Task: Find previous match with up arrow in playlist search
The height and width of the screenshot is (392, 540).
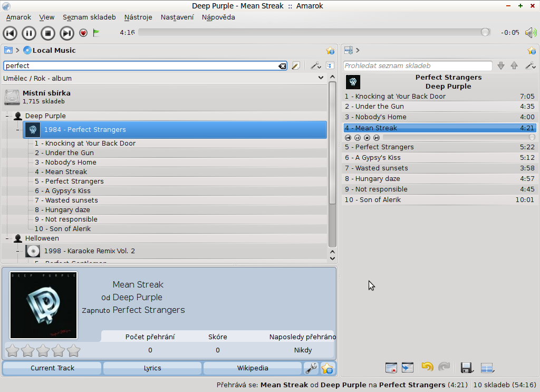Action: [x=514, y=65]
